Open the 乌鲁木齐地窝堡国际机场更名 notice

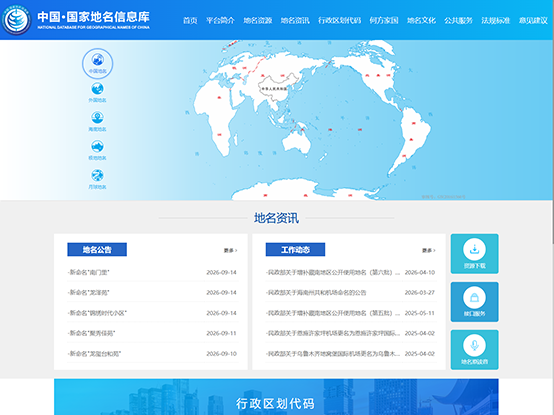click(x=333, y=354)
